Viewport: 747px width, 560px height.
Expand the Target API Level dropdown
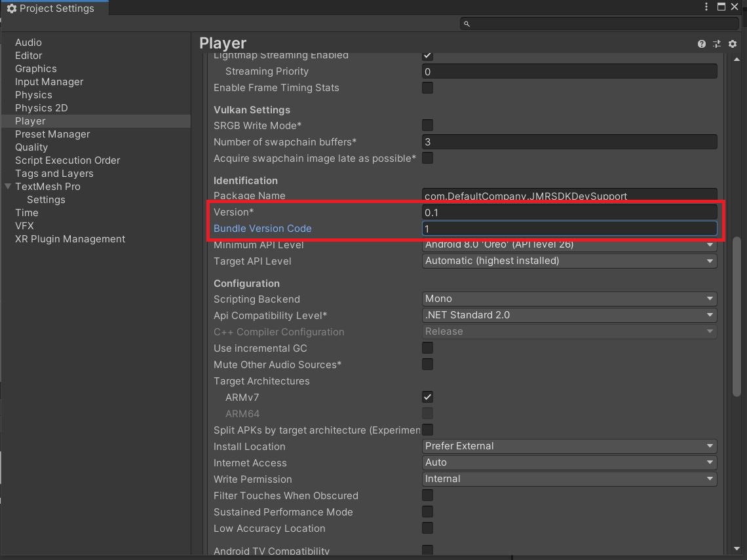(569, 261)
